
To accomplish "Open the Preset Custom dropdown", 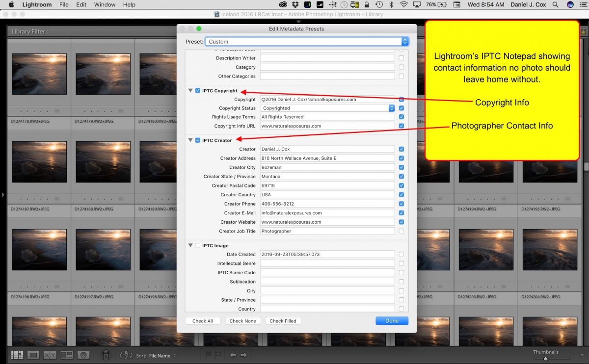I will tap(307, 42).
